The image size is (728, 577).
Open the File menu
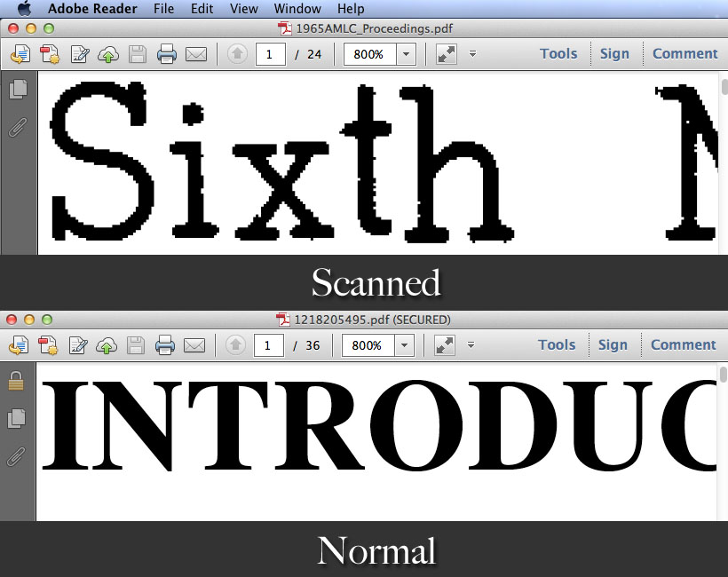point(164,8)
